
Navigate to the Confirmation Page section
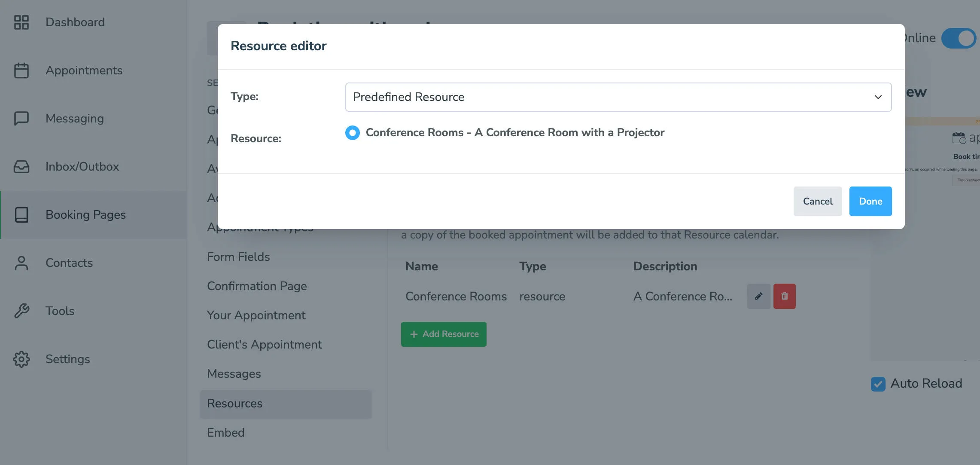click(x=256, y=286)
